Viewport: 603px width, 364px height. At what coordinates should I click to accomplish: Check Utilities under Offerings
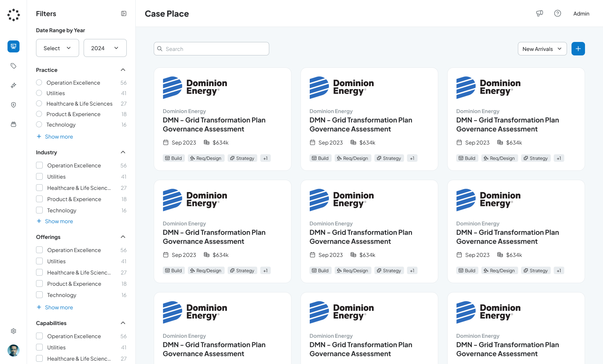39,261
